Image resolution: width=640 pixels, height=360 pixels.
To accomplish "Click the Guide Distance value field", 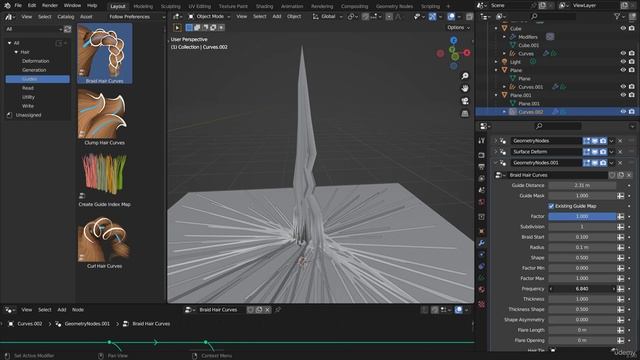I will point(582,185).
